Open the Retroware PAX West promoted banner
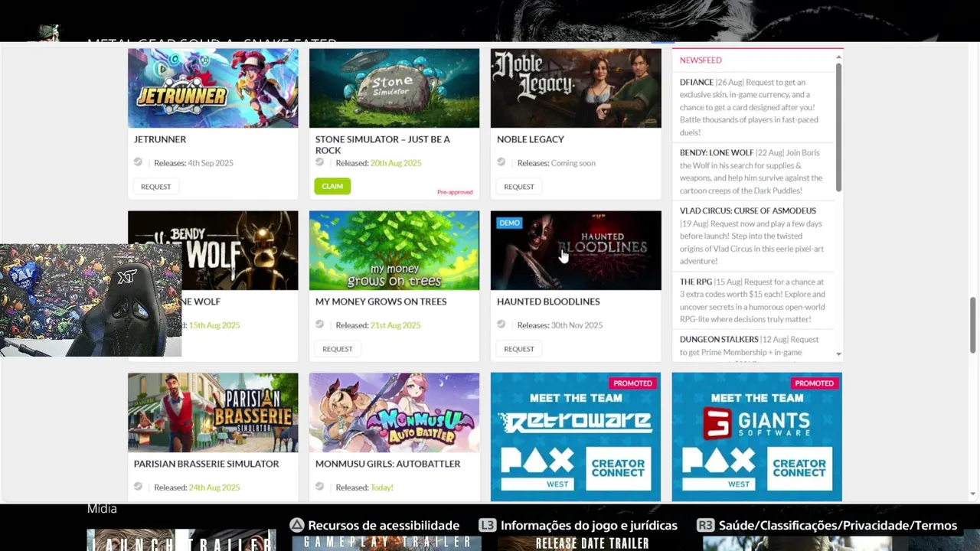The height and width of the screenshot is (551, 980). 576,437
